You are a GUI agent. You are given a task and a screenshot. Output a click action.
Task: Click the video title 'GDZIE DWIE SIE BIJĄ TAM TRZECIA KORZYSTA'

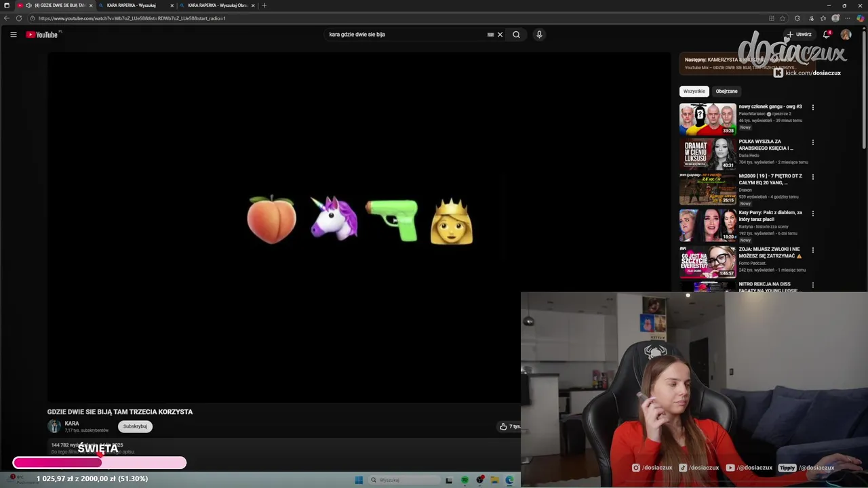tap(120, 411)
